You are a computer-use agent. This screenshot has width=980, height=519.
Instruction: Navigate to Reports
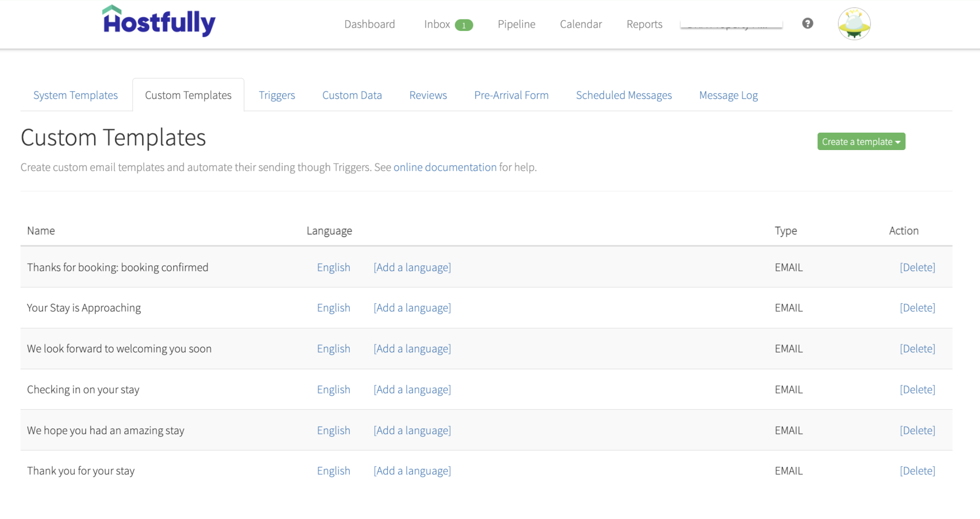click(x=645, y=24)
